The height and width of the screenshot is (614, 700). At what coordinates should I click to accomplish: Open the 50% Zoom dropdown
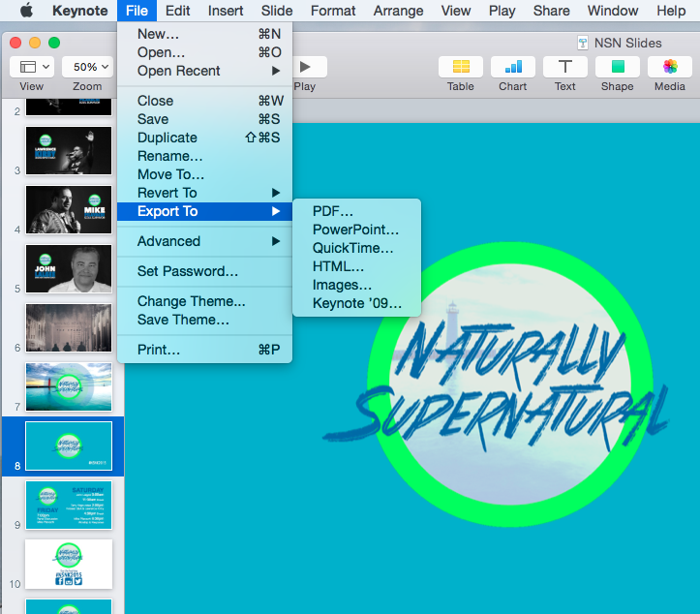(x=87, y=67)
